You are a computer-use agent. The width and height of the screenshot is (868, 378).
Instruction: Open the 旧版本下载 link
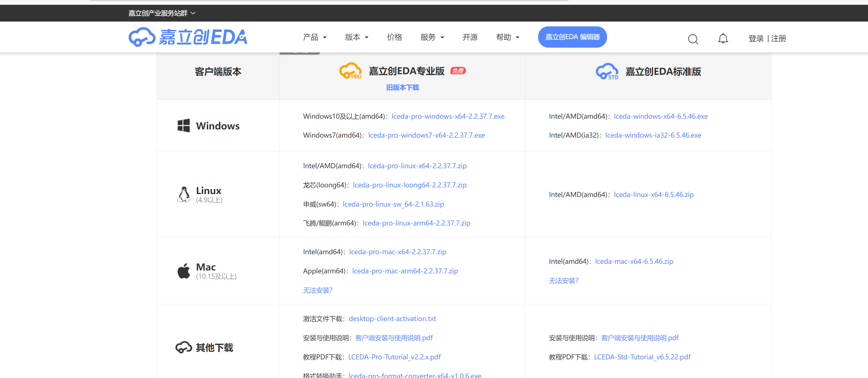[x=402, y=88]
